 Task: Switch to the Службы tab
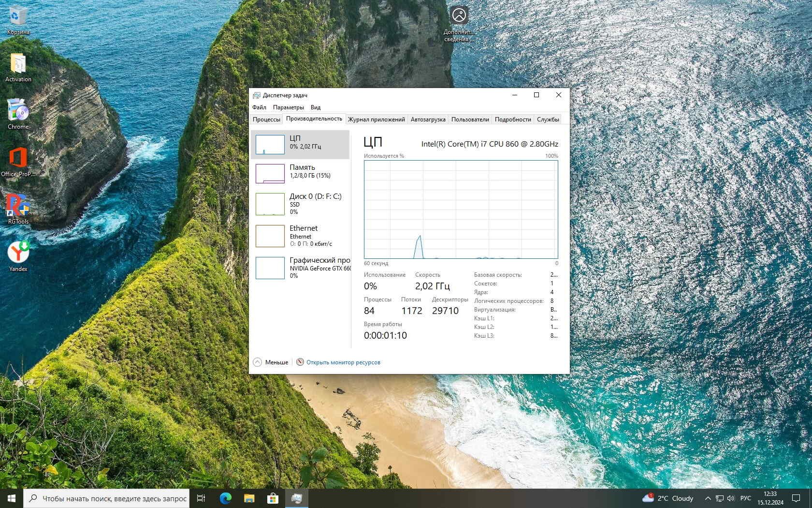coord(548,120)
